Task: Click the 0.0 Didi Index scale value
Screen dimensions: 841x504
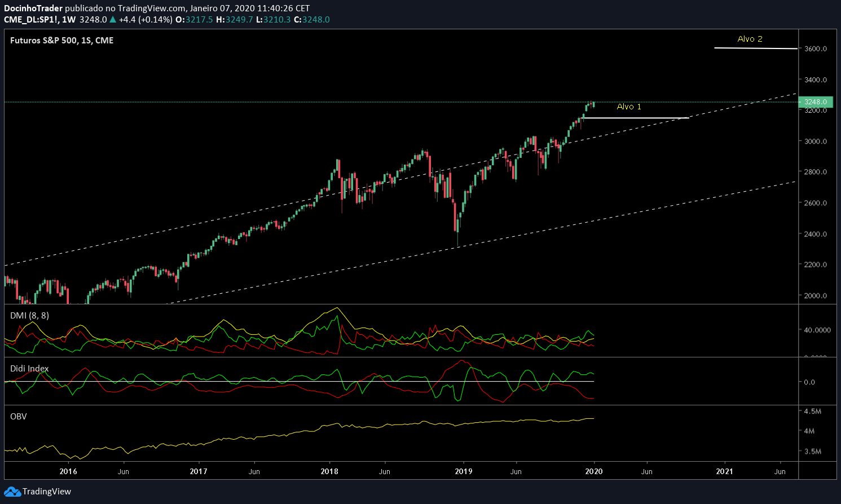Action: point(809,382)
